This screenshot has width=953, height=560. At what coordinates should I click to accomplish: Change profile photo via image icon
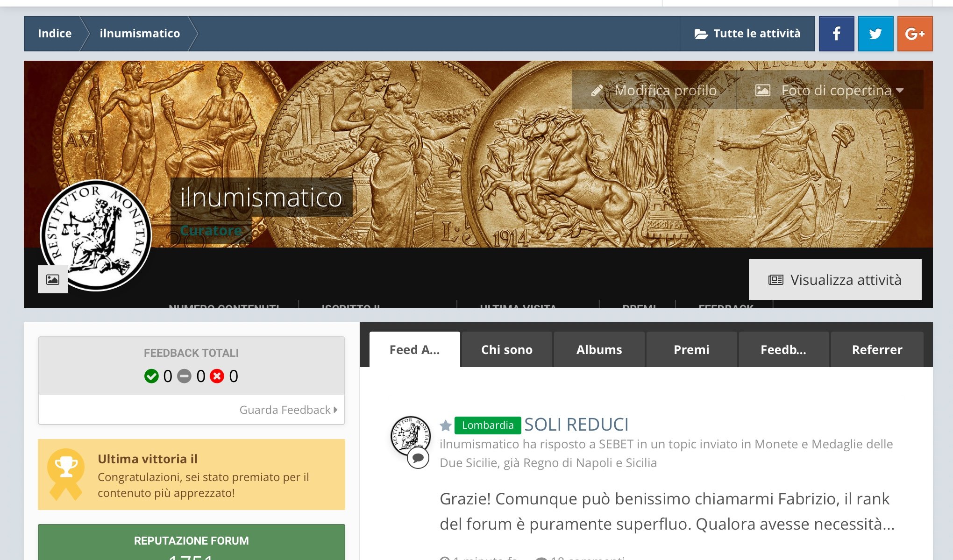tap(53, 279)
